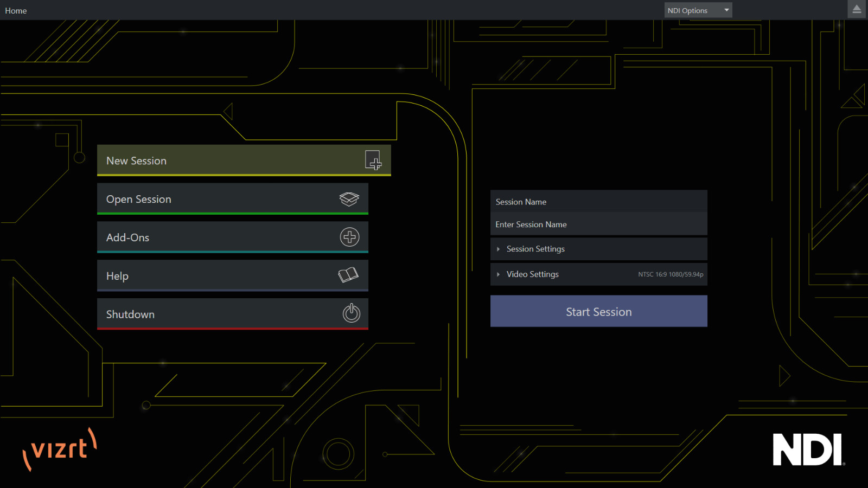Go to the Add-Ons menu label
The image size is (868, 488).
click(x=127, y=237)
